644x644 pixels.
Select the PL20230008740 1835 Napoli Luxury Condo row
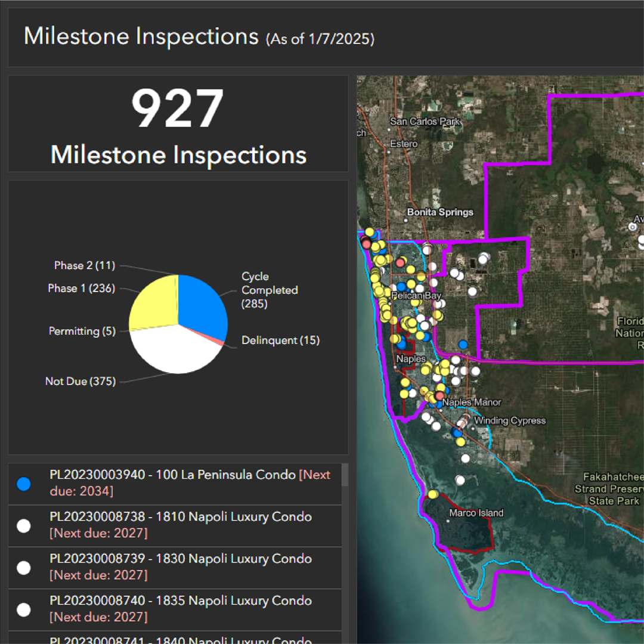tap(180, 608)
